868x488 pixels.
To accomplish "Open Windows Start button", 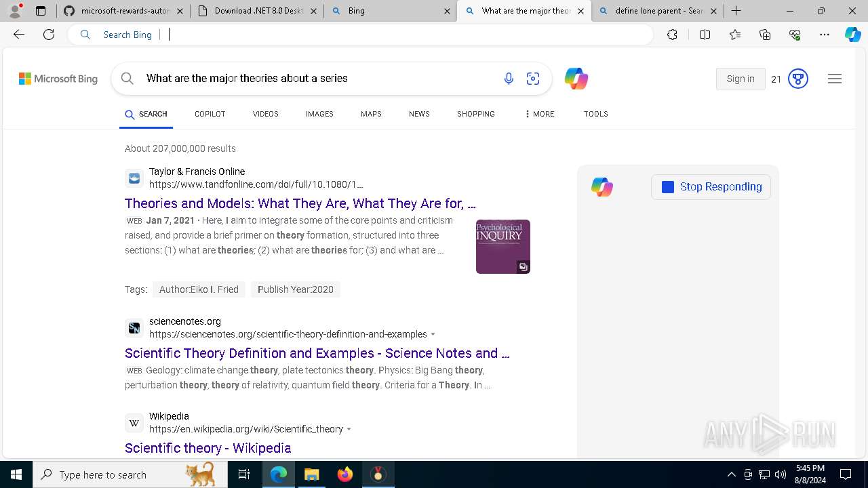I will click(x=16, y=474).
